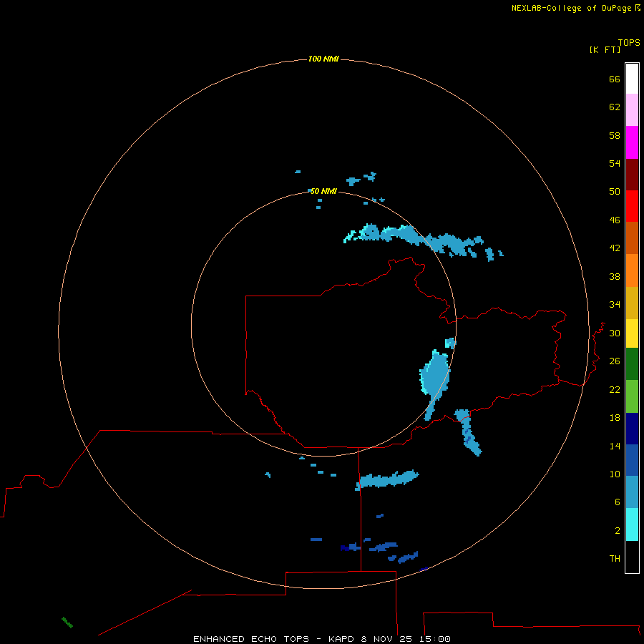Image resolution: width=644 pixels, height=644 pixels.
Task: Click the orange 42 kft legend swatch
Action: click(x=632, y=270)
